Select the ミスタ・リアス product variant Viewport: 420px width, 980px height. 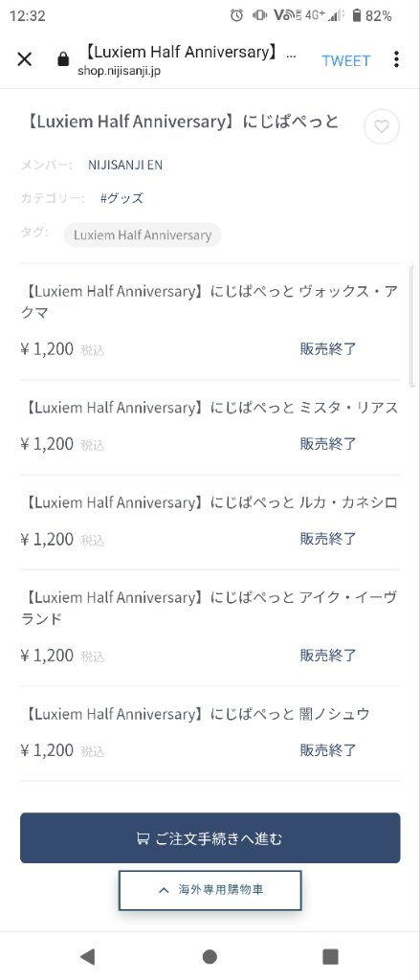pos(210,427)
